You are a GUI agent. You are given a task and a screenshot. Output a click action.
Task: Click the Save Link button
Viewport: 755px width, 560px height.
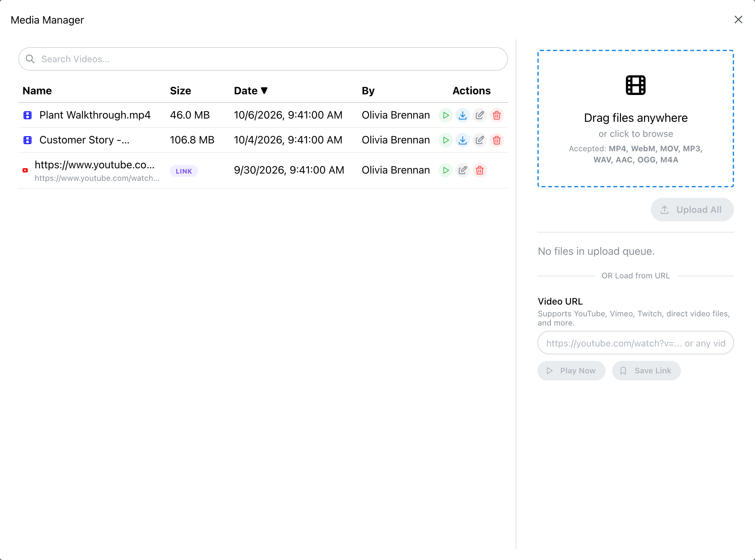pos(647,371)
